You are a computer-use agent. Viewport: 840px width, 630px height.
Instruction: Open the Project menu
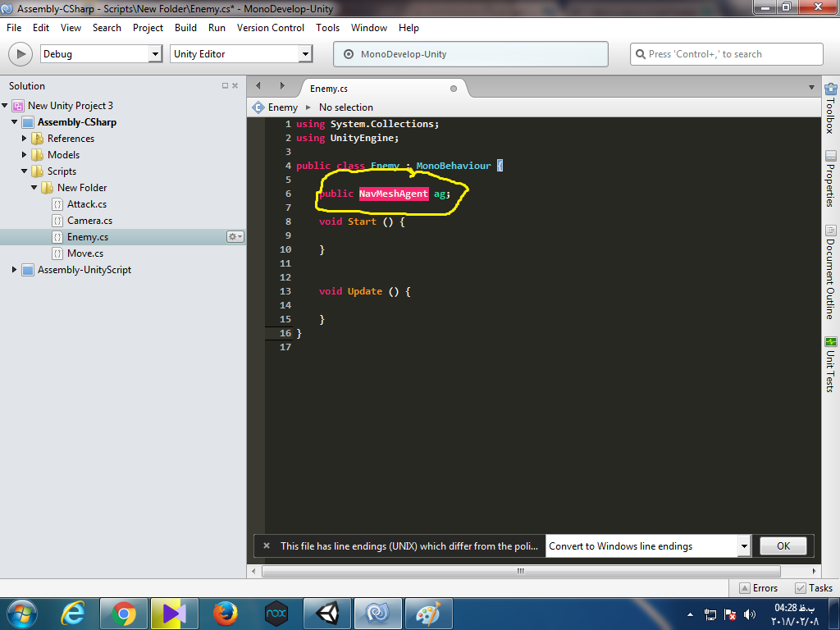point(148,28)
